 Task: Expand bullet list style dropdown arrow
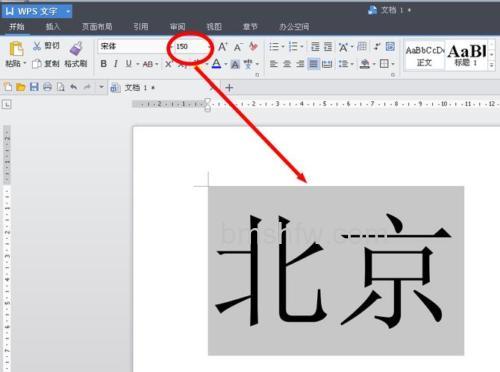tap(283, 47)
